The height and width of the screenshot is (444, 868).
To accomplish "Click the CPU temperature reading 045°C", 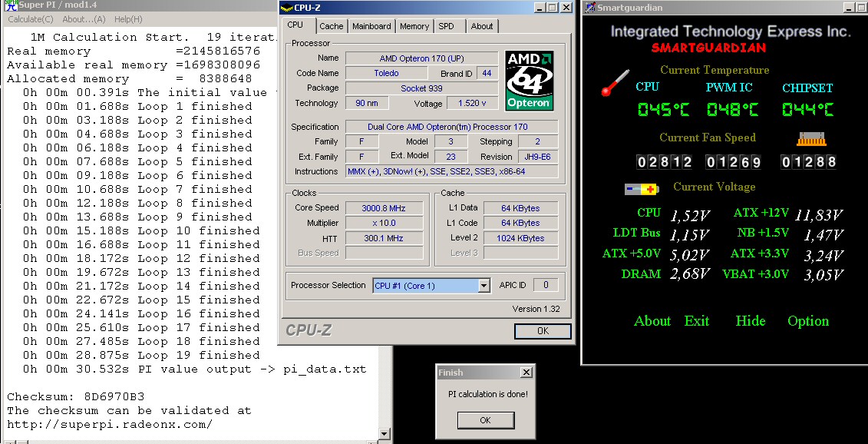I will tap(663, 109).
